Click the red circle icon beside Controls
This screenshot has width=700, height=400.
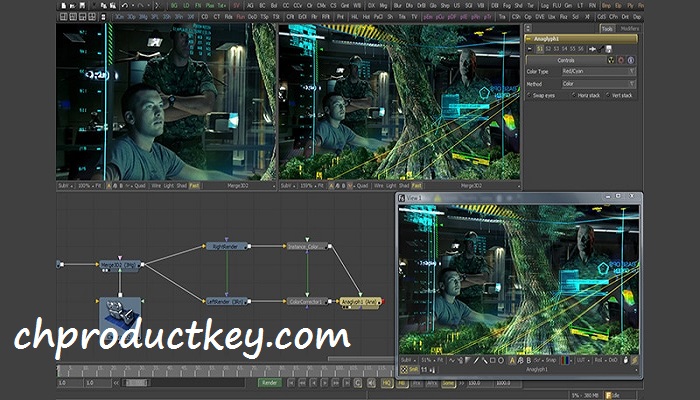click(x=621, y=60)
